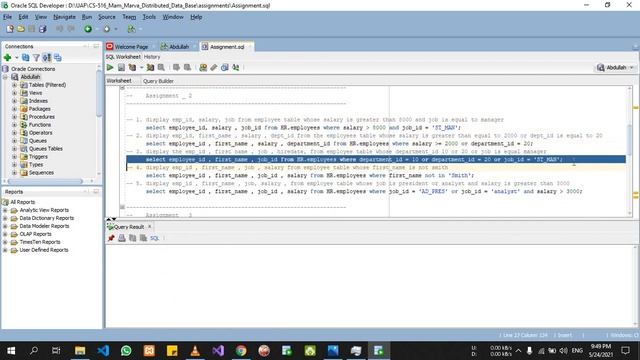The height and width of the screenshot is (360, 640).
Task: Click the Filter funnel icon in Connections panel
Action: tap(36, 58)
